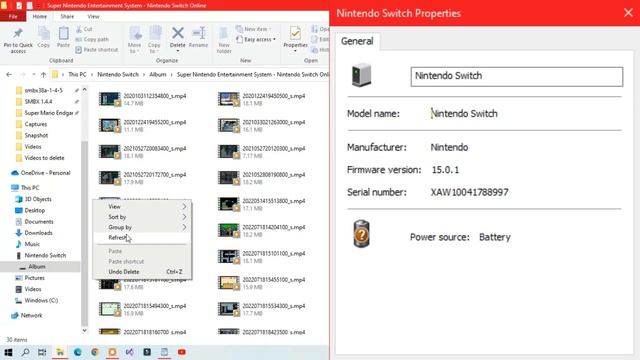Open the General tab in Properties
The height and width of the screenshot is (360, 640).
click(357, 41)
